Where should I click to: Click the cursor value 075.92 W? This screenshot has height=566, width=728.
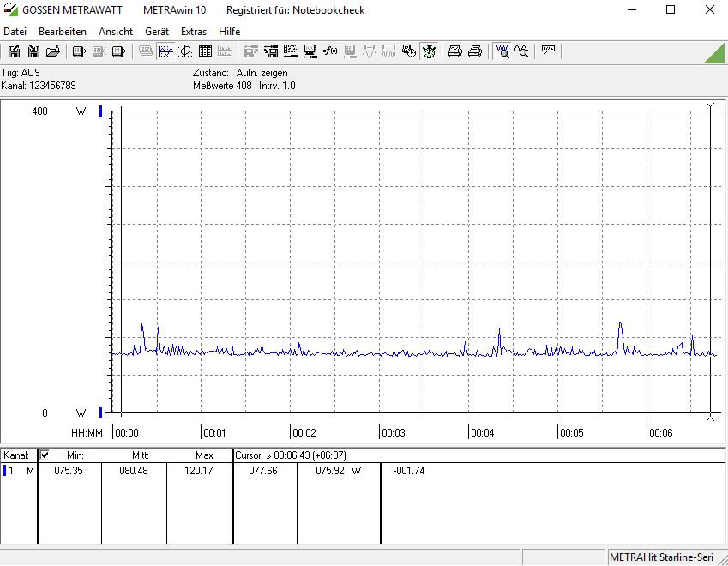click(338, 470)
